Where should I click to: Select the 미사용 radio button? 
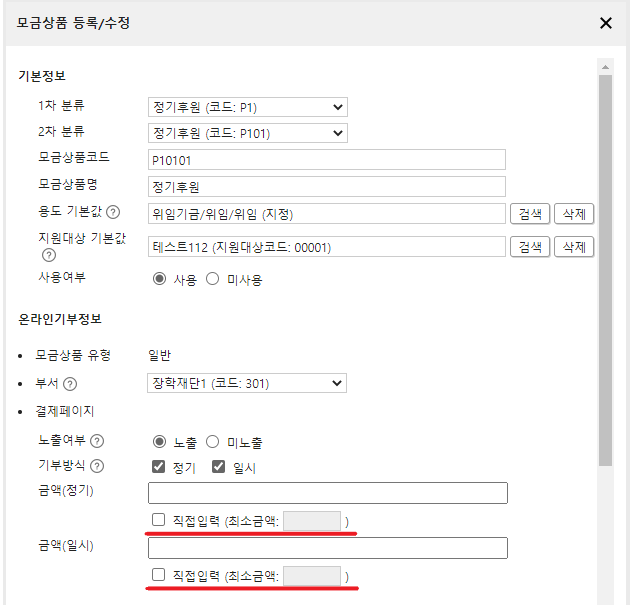click(x=212, y=280)
